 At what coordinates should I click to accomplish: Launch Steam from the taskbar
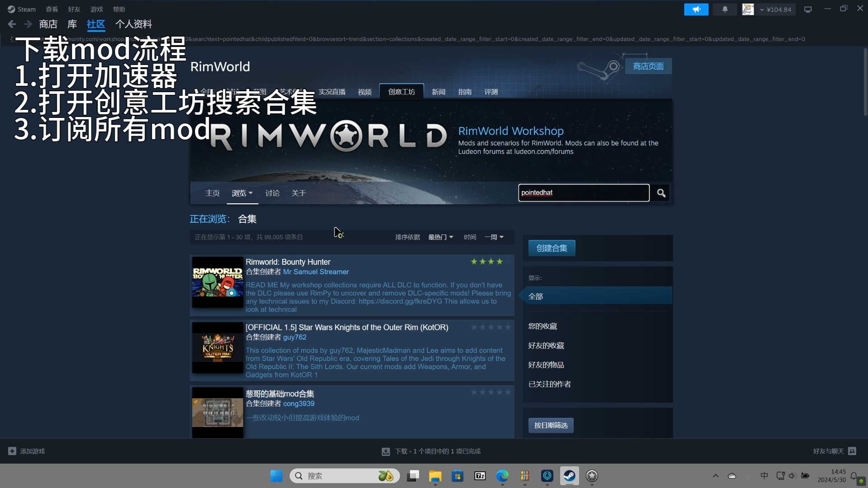click(x=569, y=476)
